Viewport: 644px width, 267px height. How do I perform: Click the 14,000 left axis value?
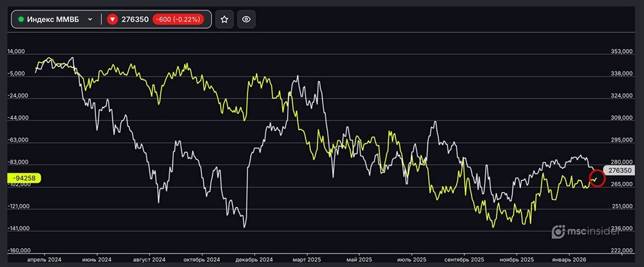(x=16, y=52)
